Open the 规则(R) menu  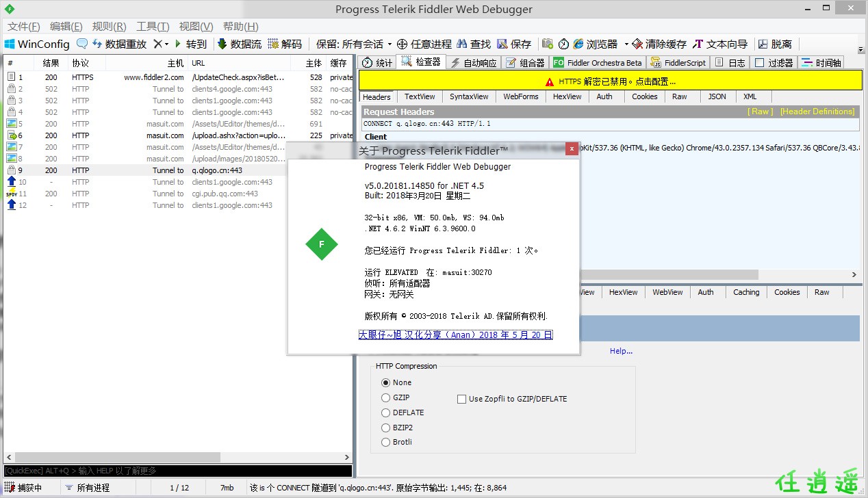point(109,26)
